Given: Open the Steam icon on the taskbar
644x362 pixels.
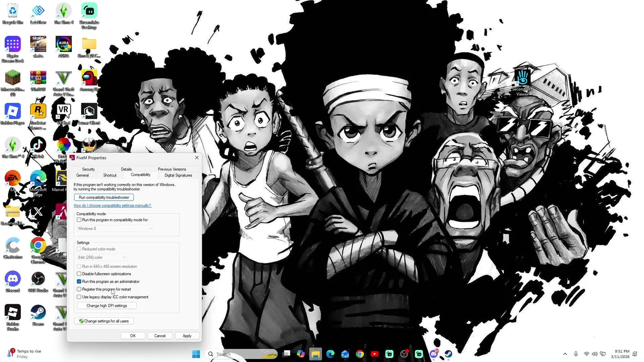Looking at the screenshot, I should 448,354.
